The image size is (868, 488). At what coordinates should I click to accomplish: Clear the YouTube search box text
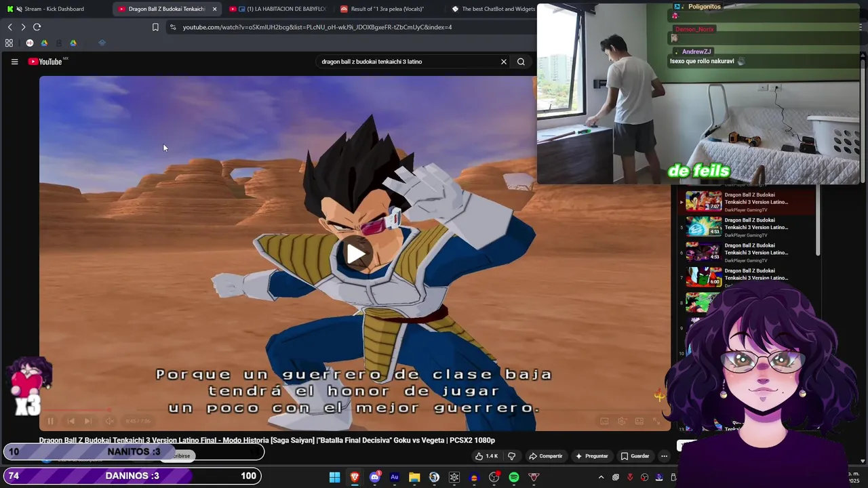[x=504, y=62]
